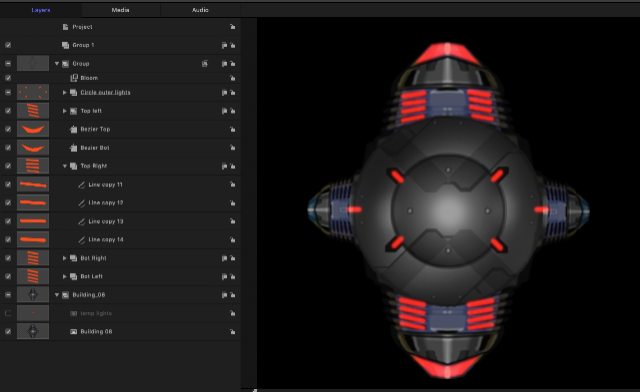
Task: Click the lock icon on Project row
Action: click(232, 27)
